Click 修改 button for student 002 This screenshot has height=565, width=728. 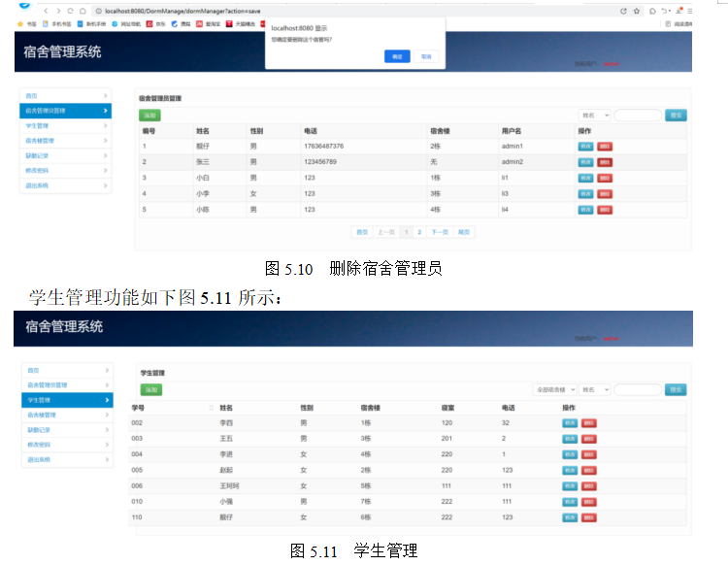(x=570, y=423)
